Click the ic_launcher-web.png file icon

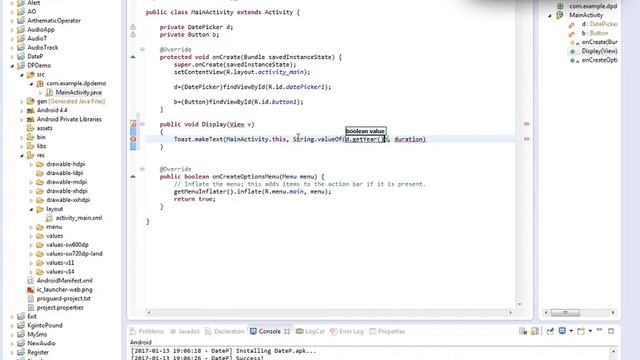[x=30, y=290]
